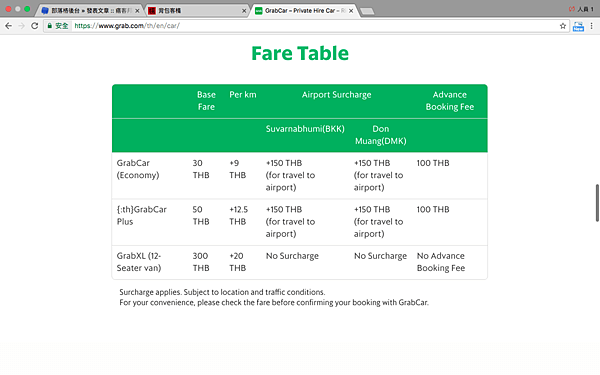
Task: Click the blue extension icon in toolbar
Action: click(578, 26)
